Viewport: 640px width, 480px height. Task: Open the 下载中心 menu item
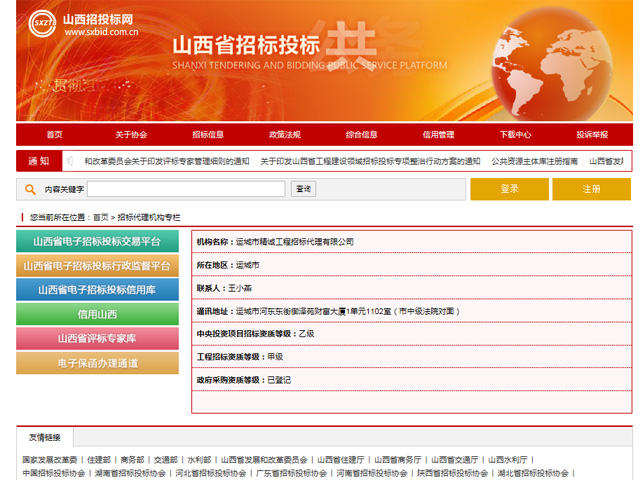click(515, 135)
